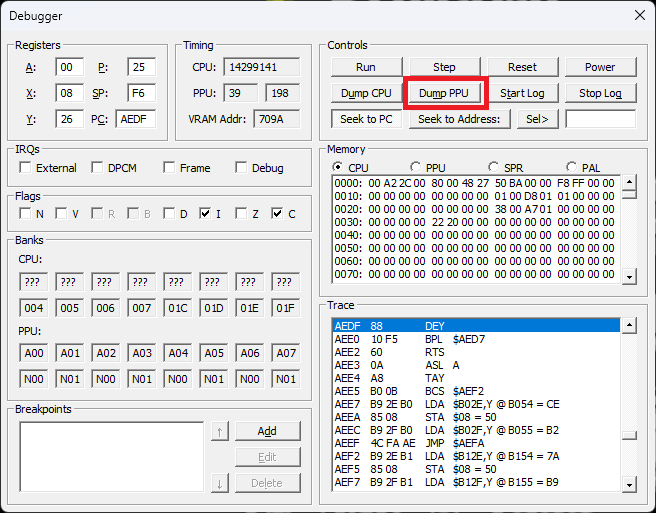656x513 pixels.
Task: Click the Y register field
Action: point(69,119)
